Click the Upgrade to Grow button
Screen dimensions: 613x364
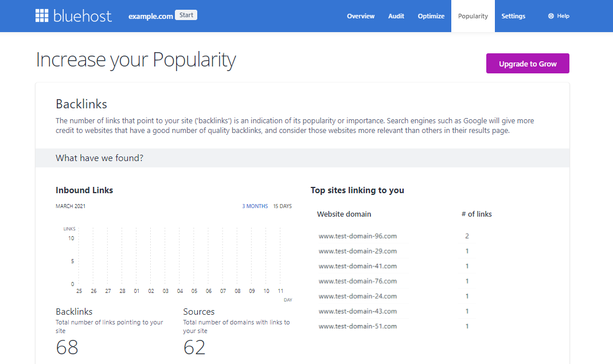(x=527, y=63)
